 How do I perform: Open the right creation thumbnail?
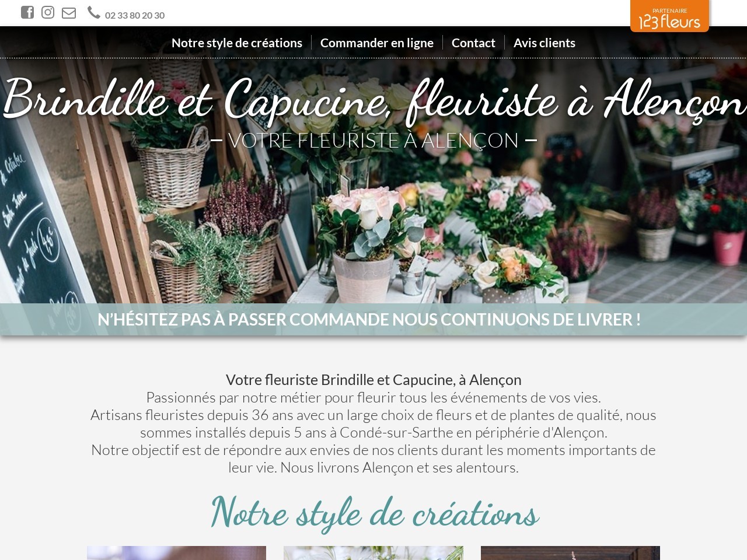(x=570, y=553)
